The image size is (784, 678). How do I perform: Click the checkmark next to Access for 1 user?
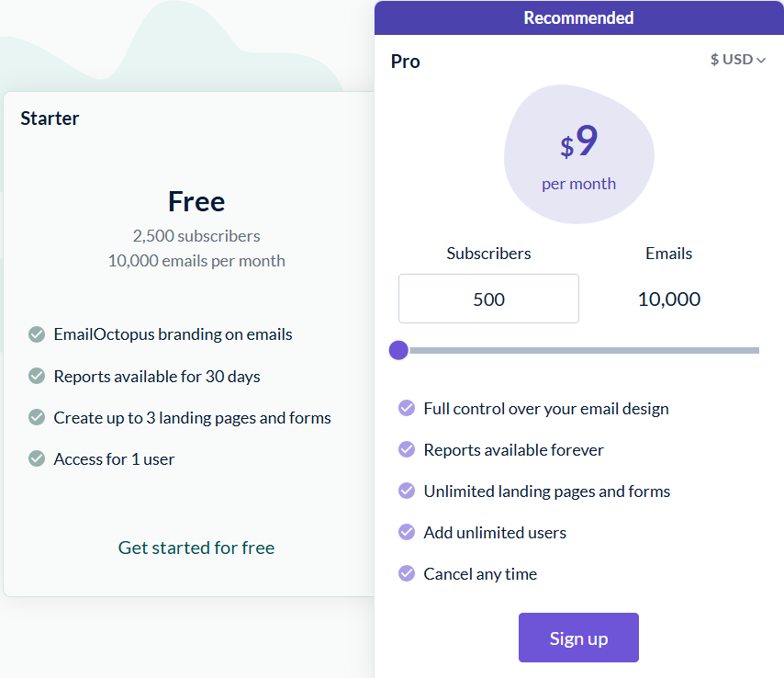point(37,458)
